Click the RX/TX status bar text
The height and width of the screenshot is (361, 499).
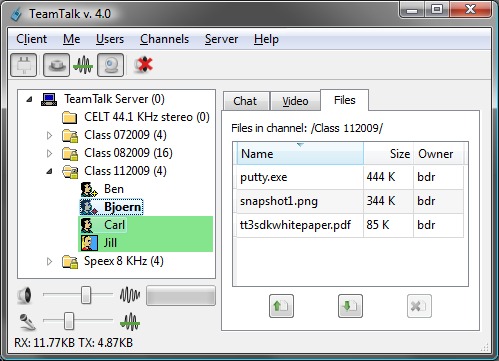73,343
